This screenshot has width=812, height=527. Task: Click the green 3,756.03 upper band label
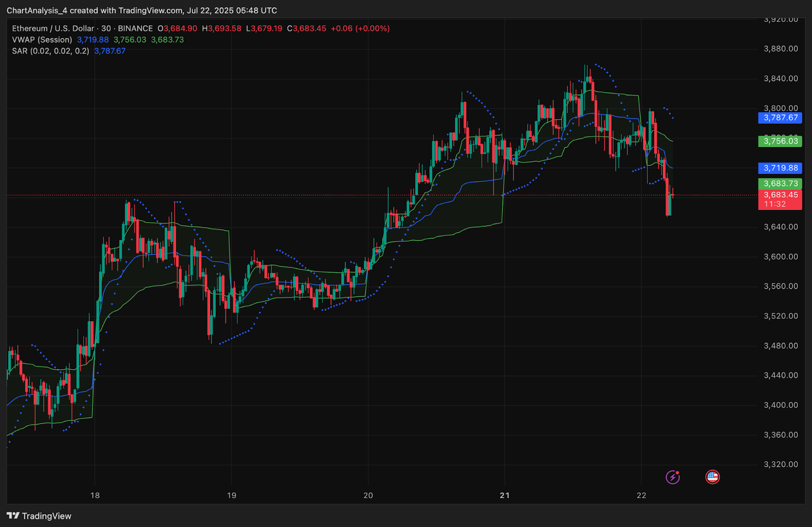tap(780, 142)
